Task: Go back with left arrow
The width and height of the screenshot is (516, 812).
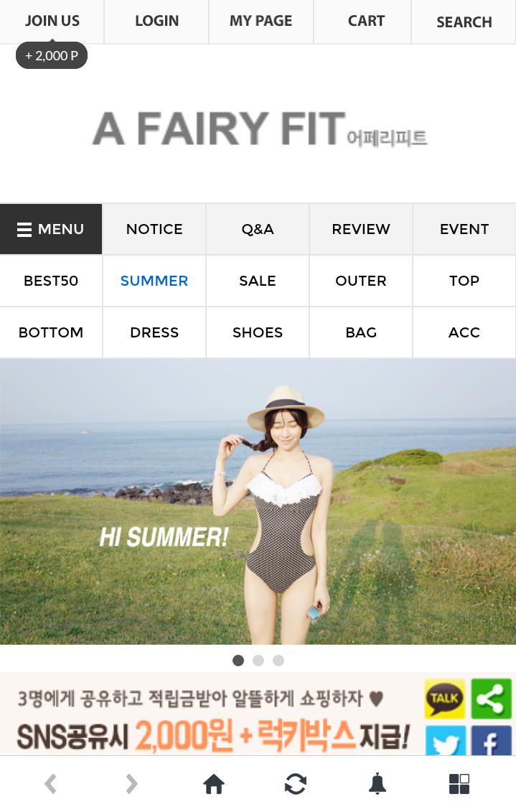Action: coord(50,784)
